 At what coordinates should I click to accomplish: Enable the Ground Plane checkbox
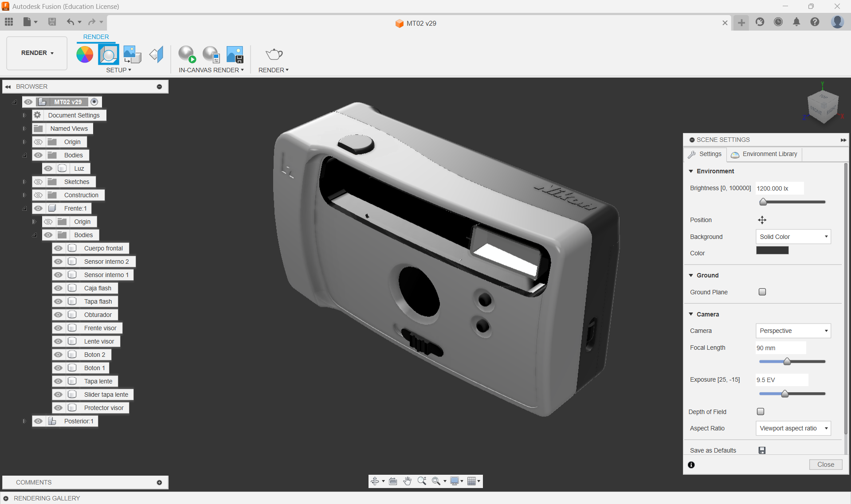pos(762,292)
